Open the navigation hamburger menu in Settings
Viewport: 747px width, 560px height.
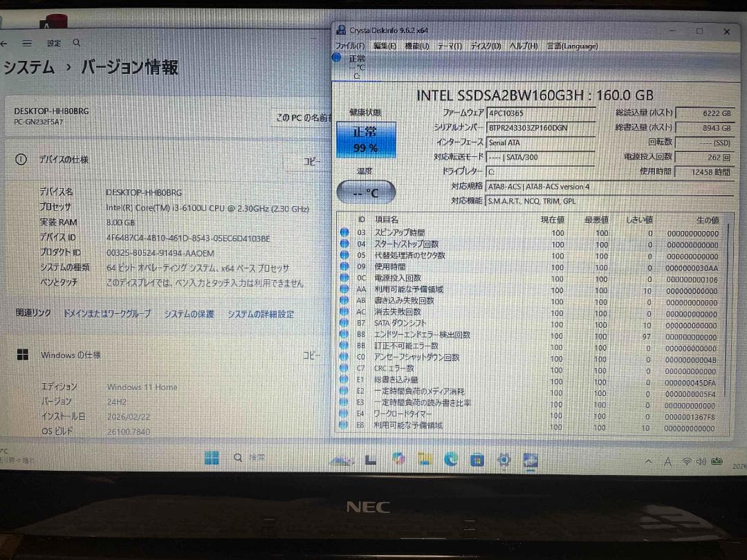coord(27,42)
